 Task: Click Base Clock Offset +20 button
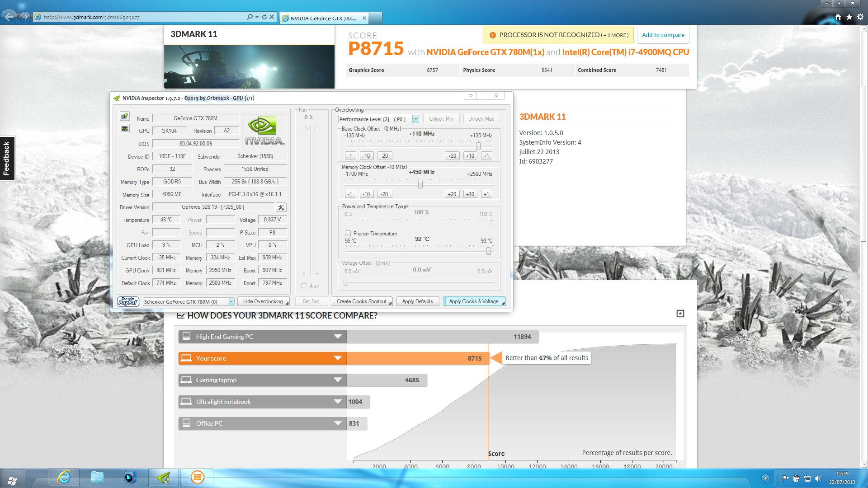[452, 156]
